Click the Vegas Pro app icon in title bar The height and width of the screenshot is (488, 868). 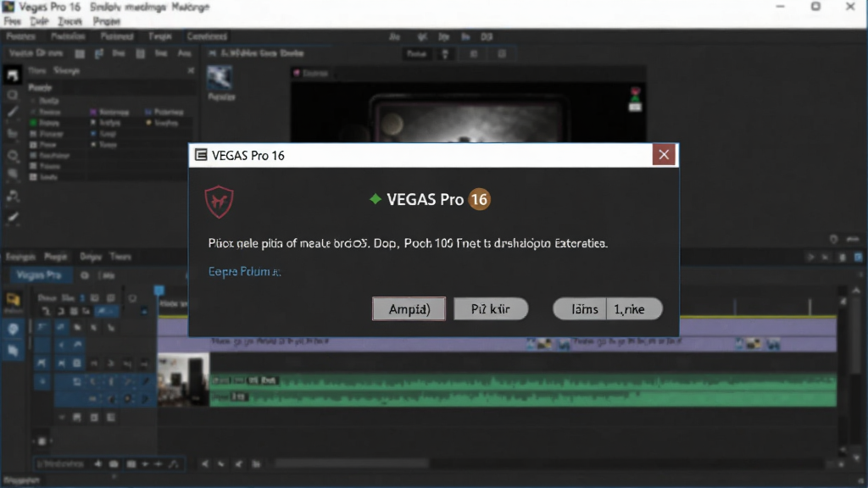tap(8, 7)
